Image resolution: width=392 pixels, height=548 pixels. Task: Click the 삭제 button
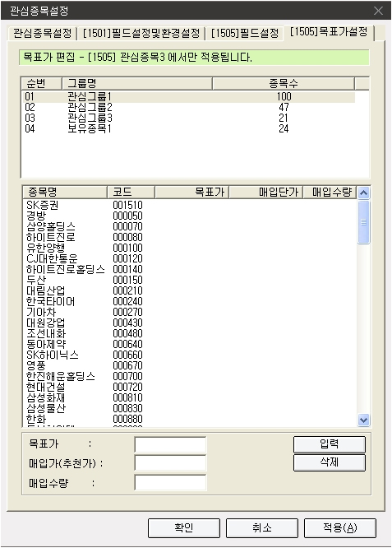pos(330,462)
